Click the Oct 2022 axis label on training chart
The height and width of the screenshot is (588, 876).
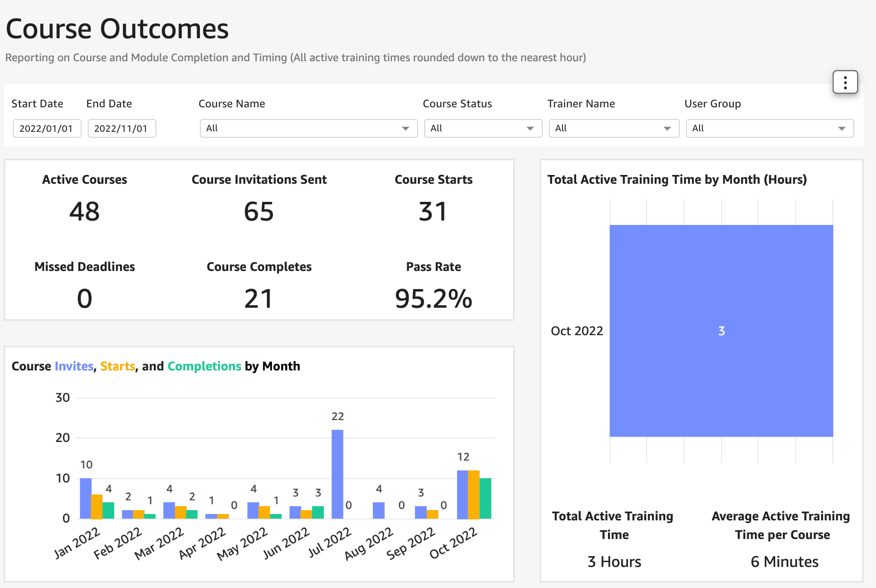point(577,331)
